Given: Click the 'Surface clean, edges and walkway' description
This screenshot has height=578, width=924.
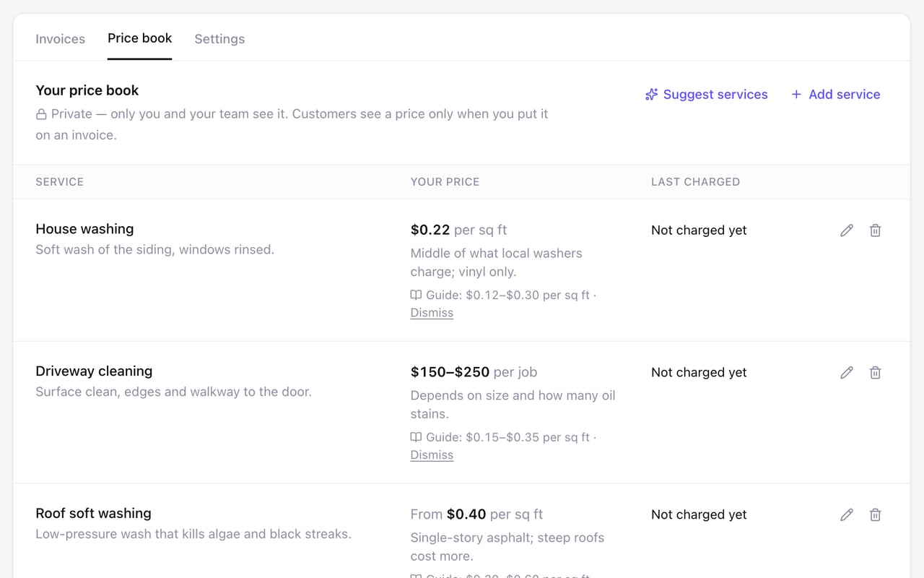Looking at the screenshot, I should click(173, 392).
